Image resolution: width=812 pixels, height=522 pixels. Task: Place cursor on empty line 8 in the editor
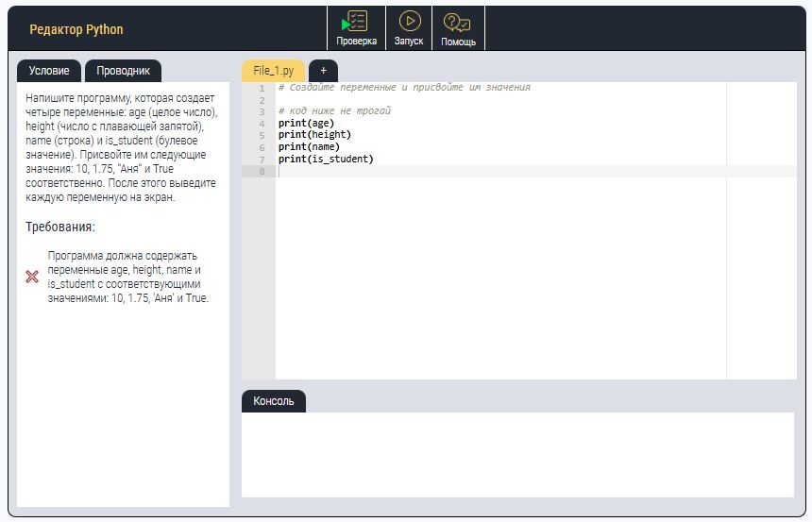[472, 171]
